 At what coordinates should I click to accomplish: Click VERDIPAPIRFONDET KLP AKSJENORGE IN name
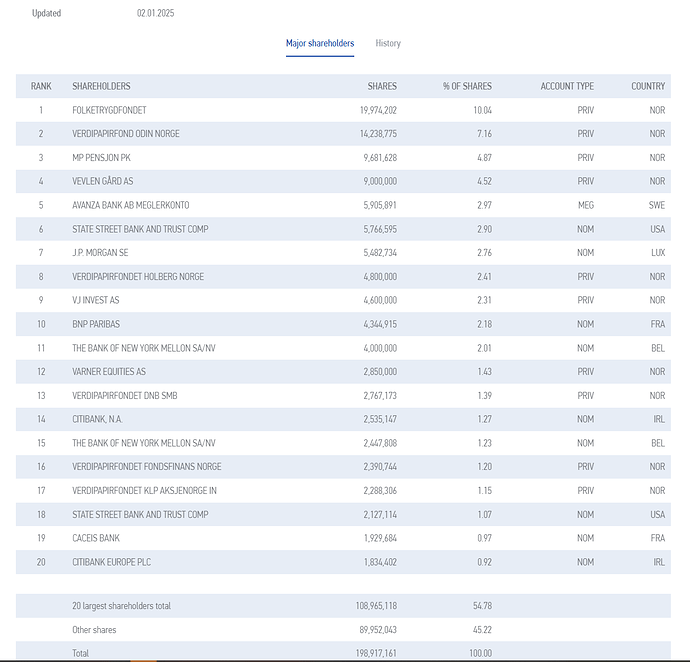pyautogui.click(x=144, y=490)
